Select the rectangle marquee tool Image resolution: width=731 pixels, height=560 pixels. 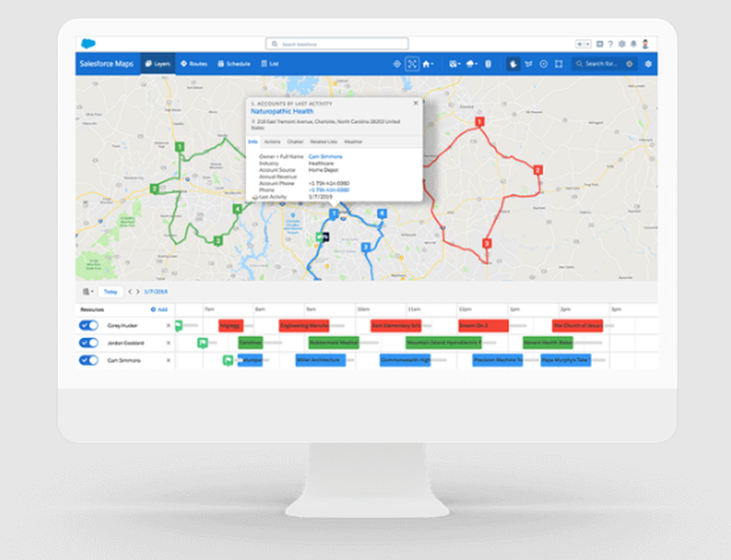point(558,64)
